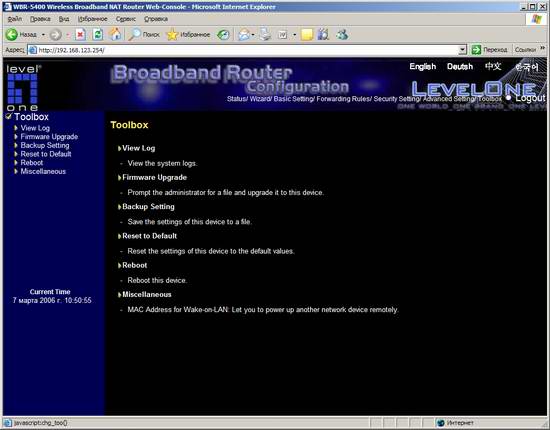Image resolution: width=550 pixels, height=430 pixels.
Task: Refresh the page using toolbar icon
Action: click(x=98, y=34)
